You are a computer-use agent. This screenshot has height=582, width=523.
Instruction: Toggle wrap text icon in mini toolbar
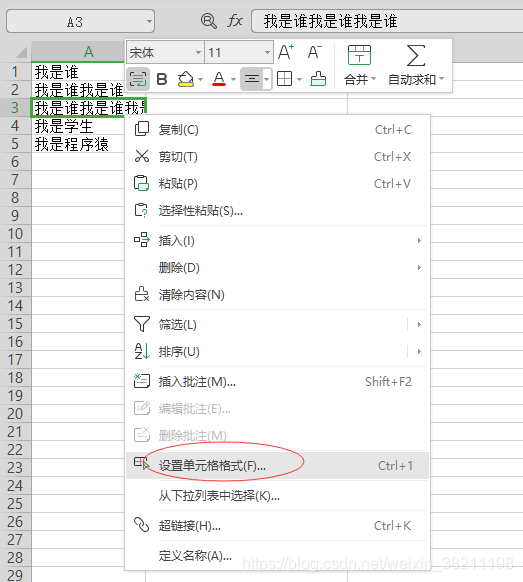[138, 79]
